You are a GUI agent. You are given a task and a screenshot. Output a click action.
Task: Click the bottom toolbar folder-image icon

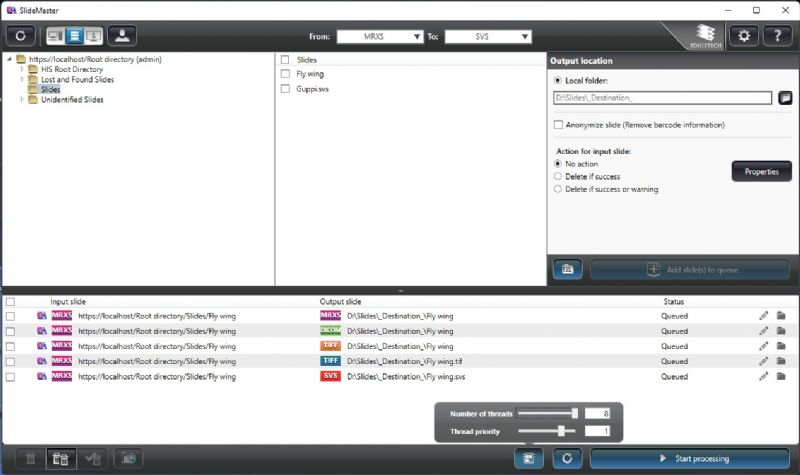click(x=128, y=459)
